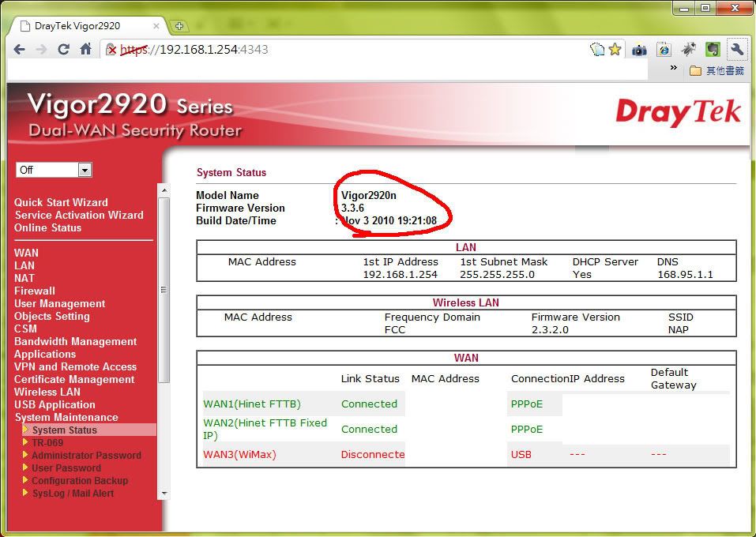Open the Evernote elephant extension icon
Viewport: 756px width, 537px height.
pos(713,49)
